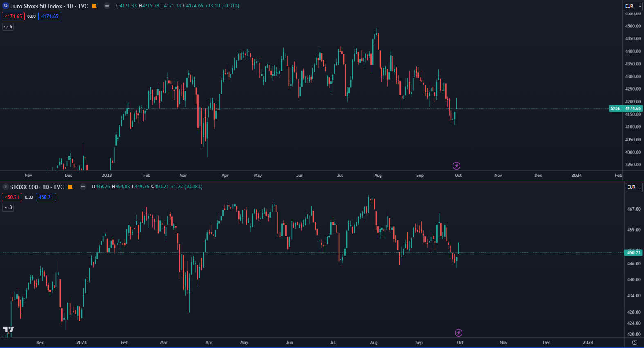Toggle market status indicator for Euro Stoxx 50

click(x=107, y=6)
